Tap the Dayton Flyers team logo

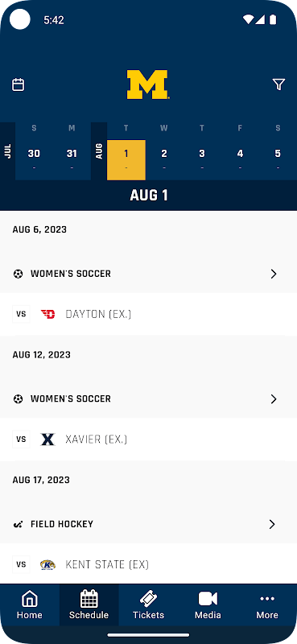point(48,314)
